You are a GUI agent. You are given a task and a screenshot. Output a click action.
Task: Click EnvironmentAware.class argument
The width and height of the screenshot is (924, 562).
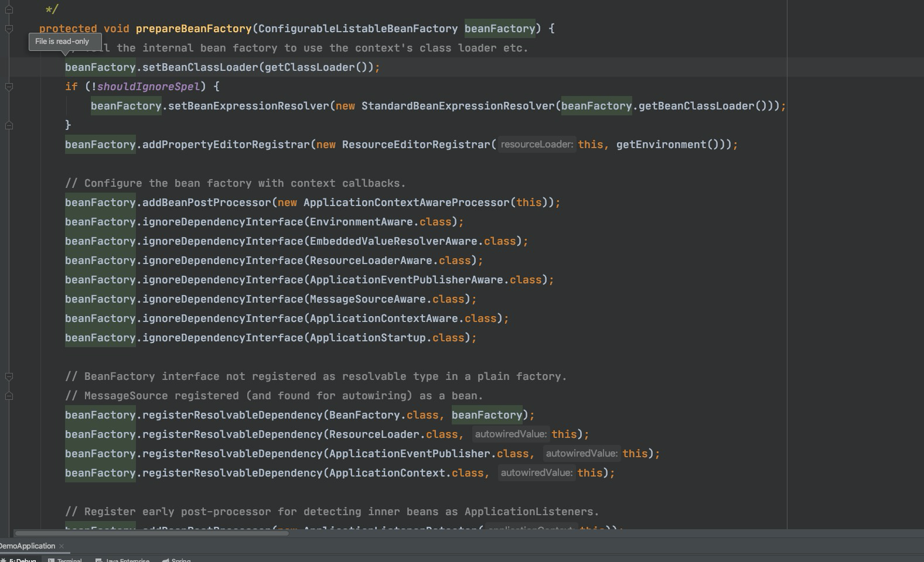tap(381, 222)
